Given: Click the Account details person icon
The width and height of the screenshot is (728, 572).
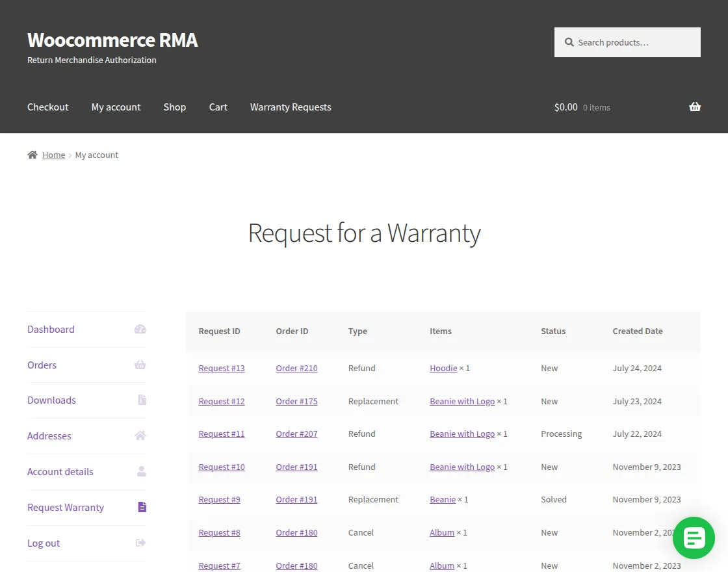Looking at the screenshot, I should click(141, 472).
